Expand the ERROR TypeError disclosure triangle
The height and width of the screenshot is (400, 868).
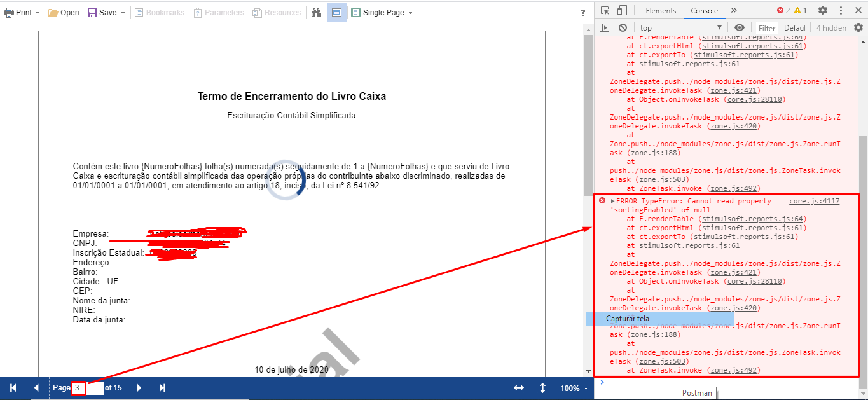tap(612, 201)
